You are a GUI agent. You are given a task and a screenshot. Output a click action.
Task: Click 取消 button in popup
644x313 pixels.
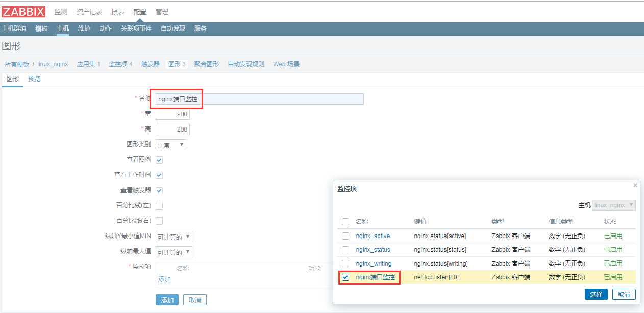pos(624,294)
